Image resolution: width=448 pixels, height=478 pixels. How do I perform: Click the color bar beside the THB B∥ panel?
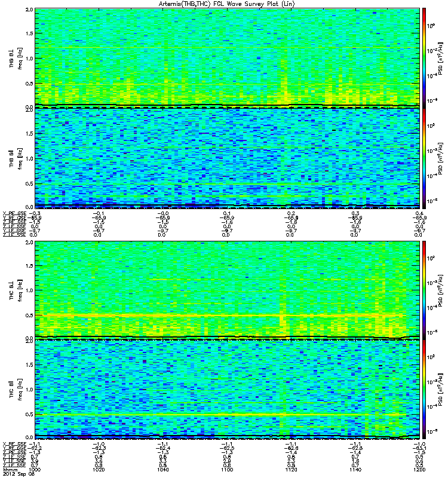click(x=424, y=158)
